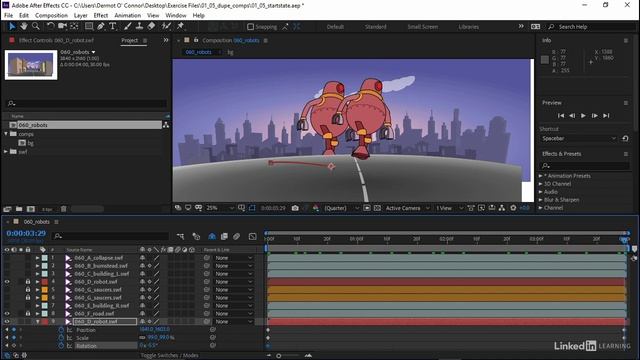Switch to the Standard workspace
The height and width of the screenshot is (360, 640).
coord(376,27)
